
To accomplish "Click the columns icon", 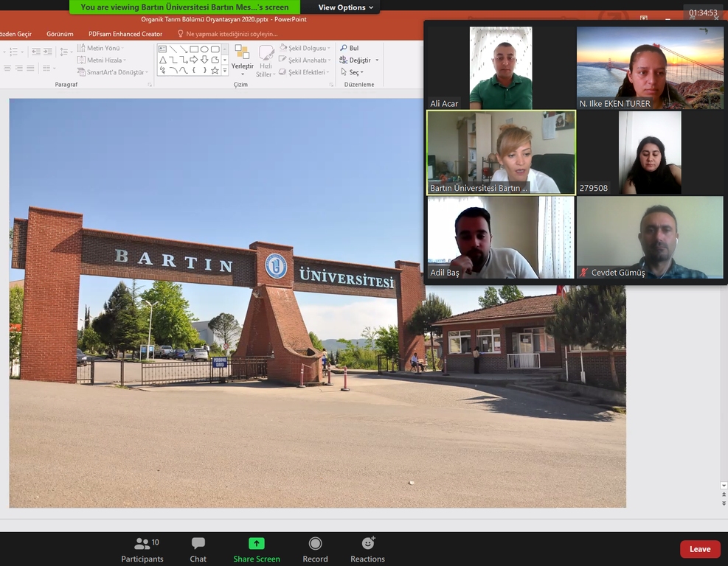I will [48, 69].
